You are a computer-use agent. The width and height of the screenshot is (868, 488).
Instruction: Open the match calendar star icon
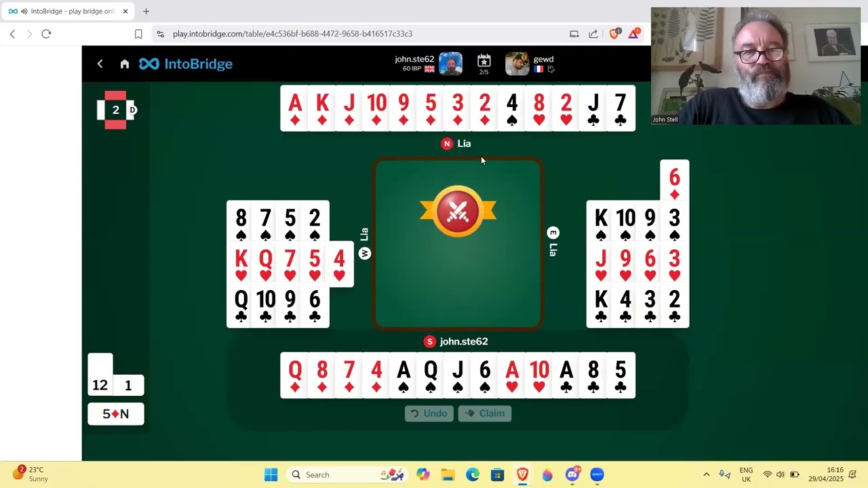coord(484,61)
